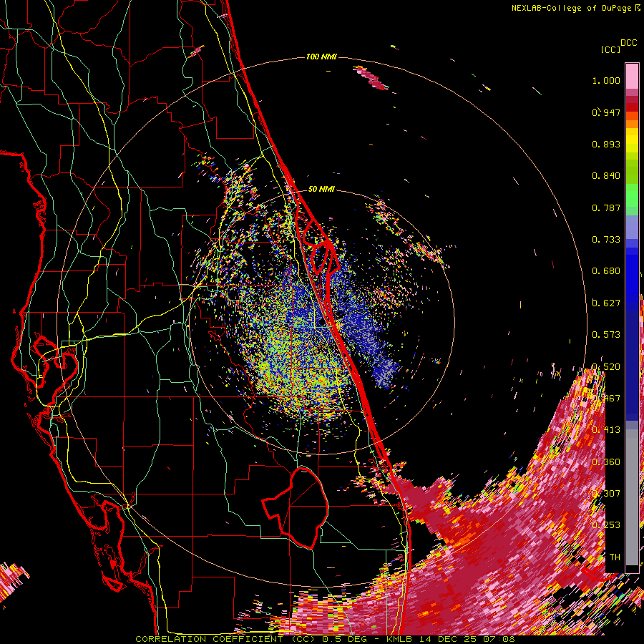644x644 pixels.
Task: Click the 0.307 scale value
Action: (x=606, y=494)
